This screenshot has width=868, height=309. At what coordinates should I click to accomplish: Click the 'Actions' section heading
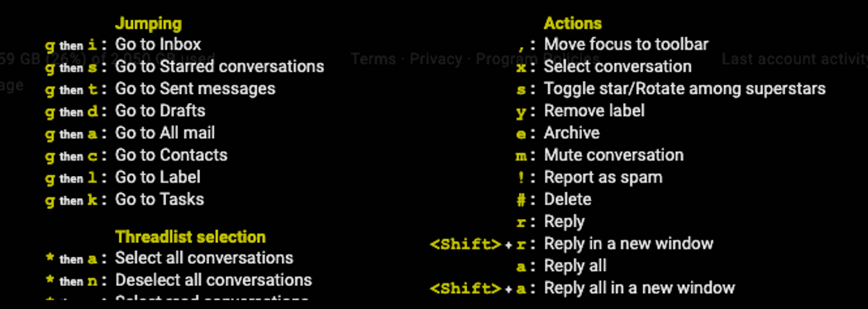point(573,23)
